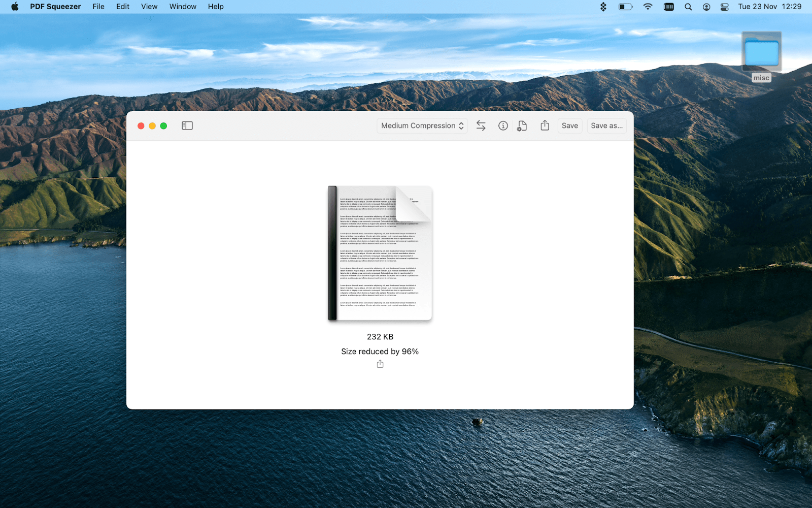Open the Help menu
This screenshot has width=812, height=508.
[216, 7]
